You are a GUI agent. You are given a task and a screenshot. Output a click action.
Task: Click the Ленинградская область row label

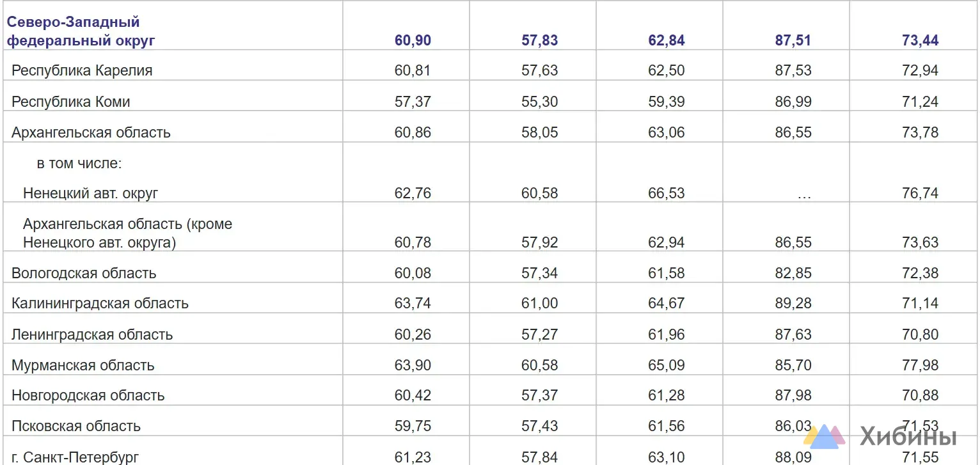[x=92, y=335]
